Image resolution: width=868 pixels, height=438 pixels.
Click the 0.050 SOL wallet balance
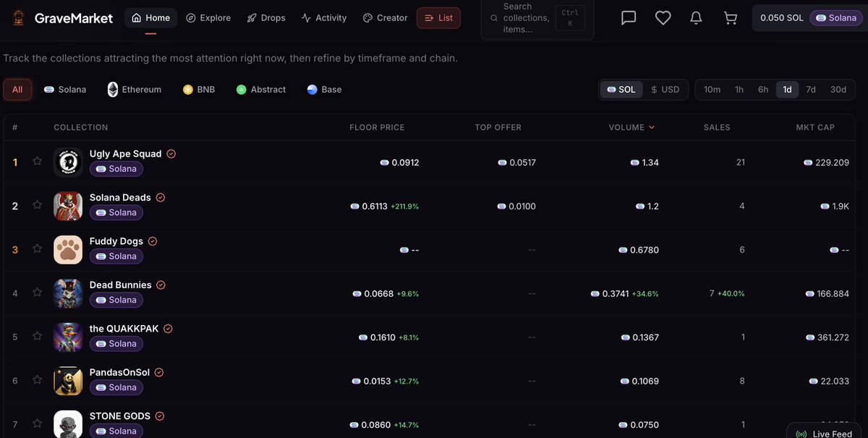click(x=782, y=18)
